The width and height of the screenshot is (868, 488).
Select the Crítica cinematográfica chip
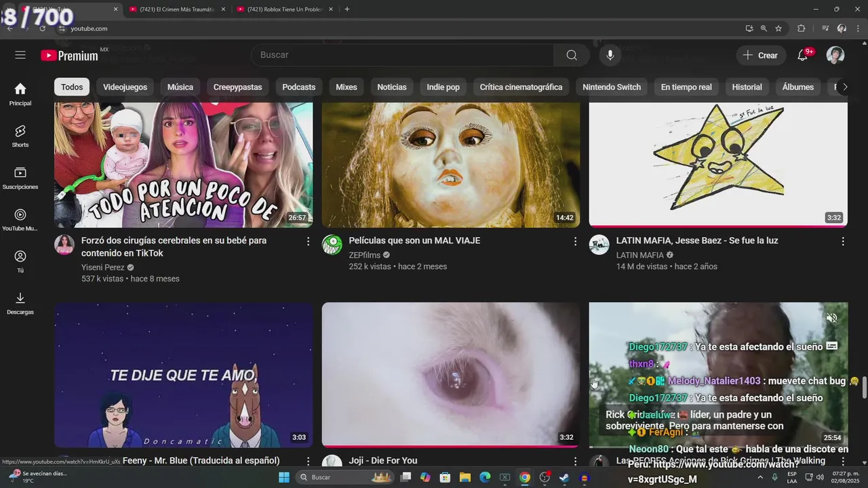tap(521, 87)
